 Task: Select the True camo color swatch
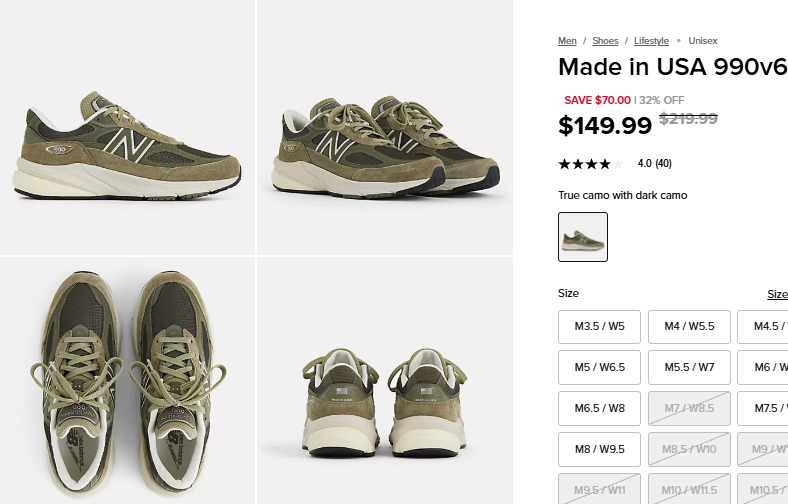click(583, 237)
